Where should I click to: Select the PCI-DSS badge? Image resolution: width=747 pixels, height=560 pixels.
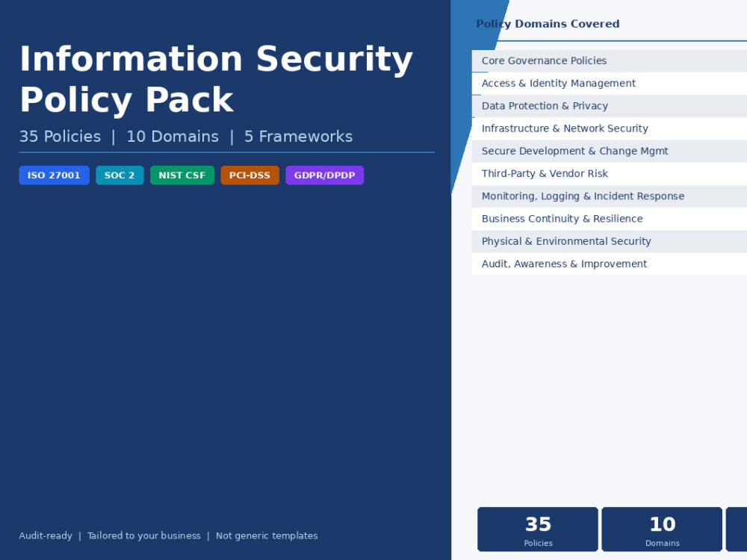[x=249, y=175]
